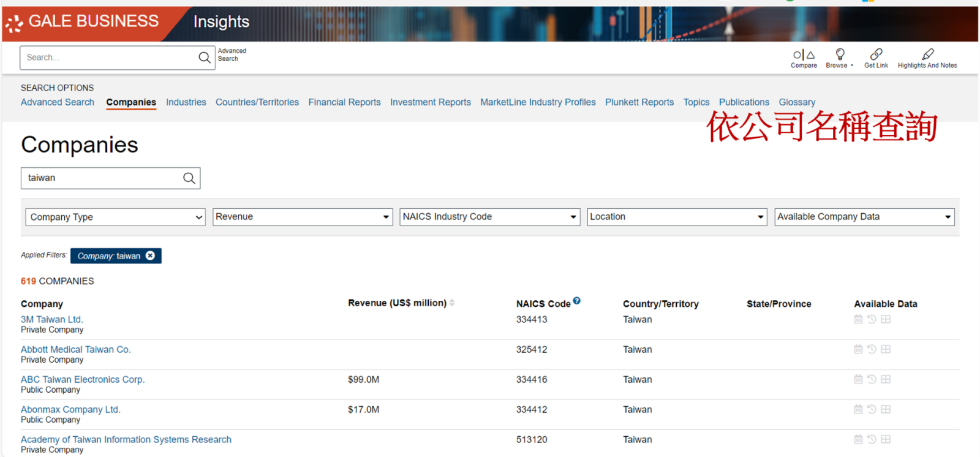The width and height of the screenshot is (980, 457).
Task: Switch to the Industries tab
Action: 186,102
